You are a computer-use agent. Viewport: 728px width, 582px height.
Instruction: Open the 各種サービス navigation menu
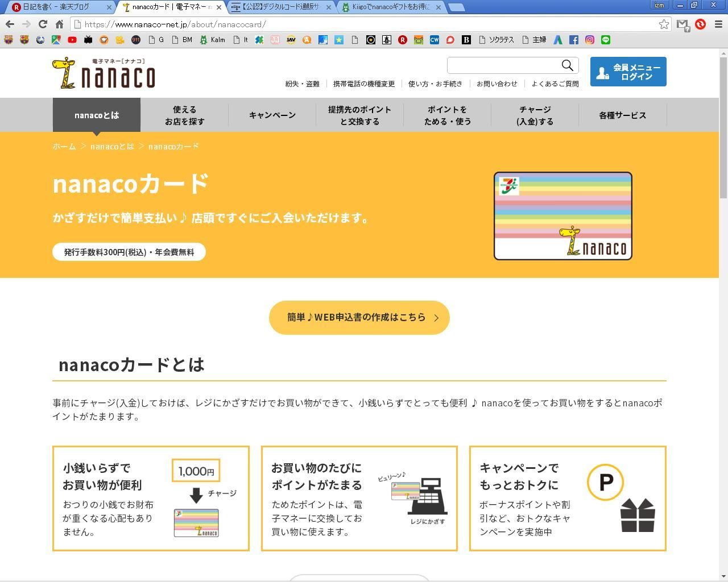point(622,115)
